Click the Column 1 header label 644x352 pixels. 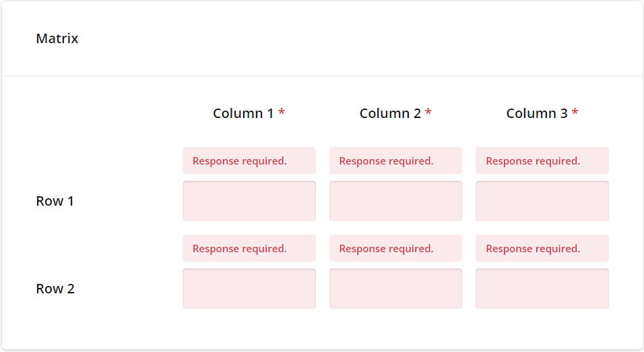coord(243,113)
